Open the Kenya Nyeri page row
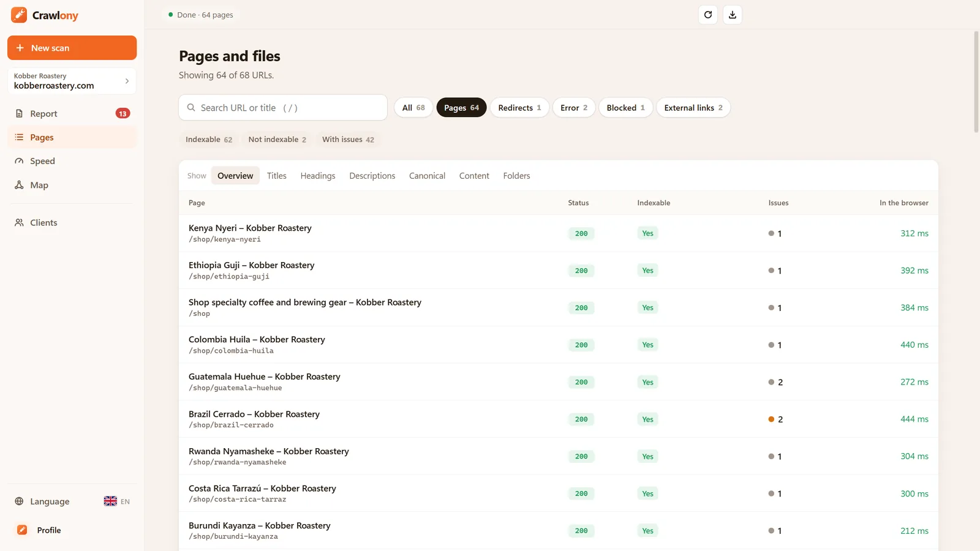 559,233
